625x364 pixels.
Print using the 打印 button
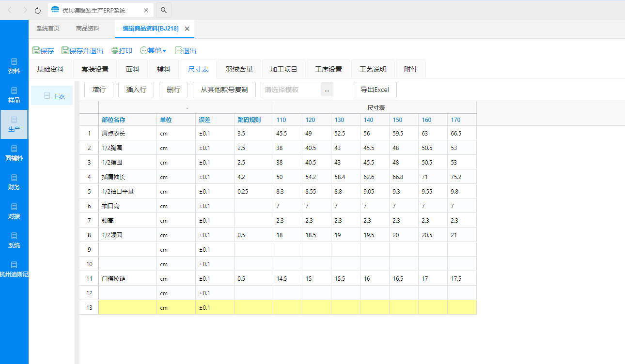122,50
